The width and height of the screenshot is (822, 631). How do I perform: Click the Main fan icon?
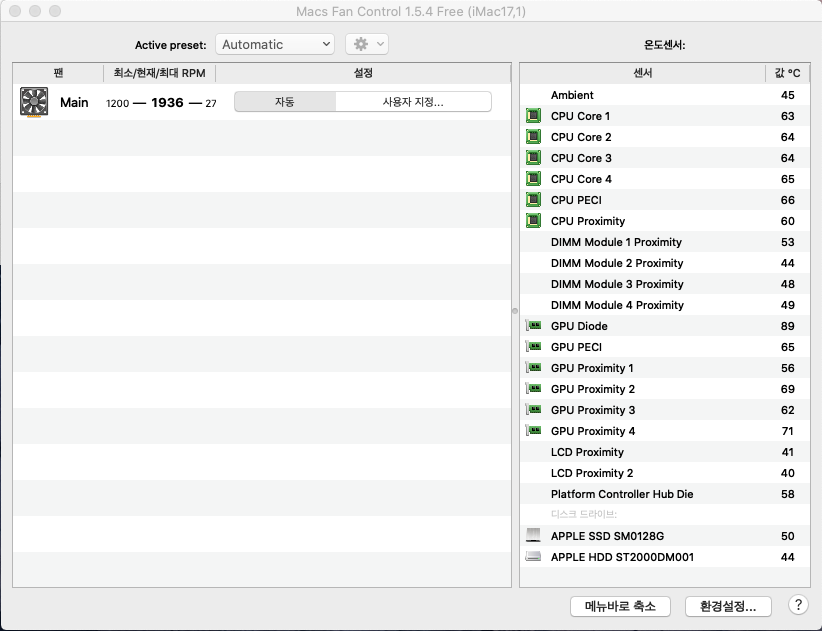click(x=34, y=102)
